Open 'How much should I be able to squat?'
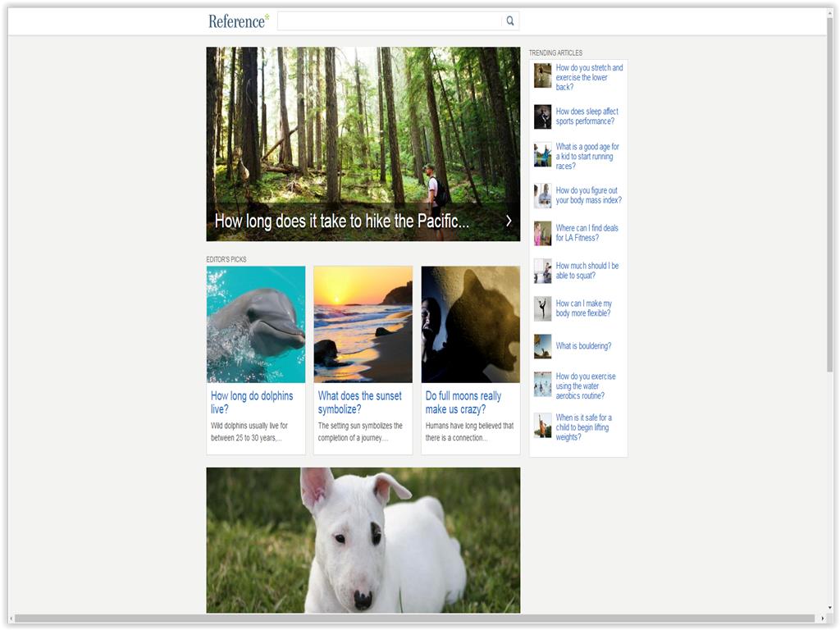Image resolution: width=840 pixels, height=630 pixels. click(587, 271)
